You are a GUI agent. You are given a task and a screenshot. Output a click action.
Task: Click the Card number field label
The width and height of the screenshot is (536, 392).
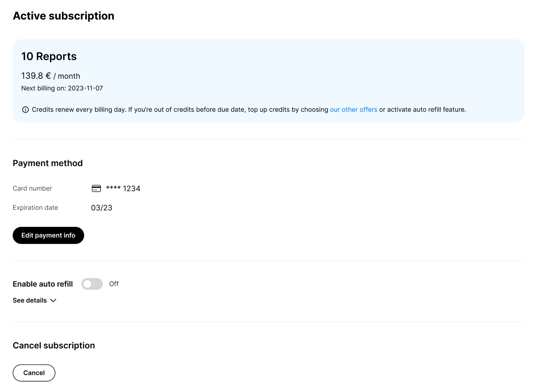(32, 188)
